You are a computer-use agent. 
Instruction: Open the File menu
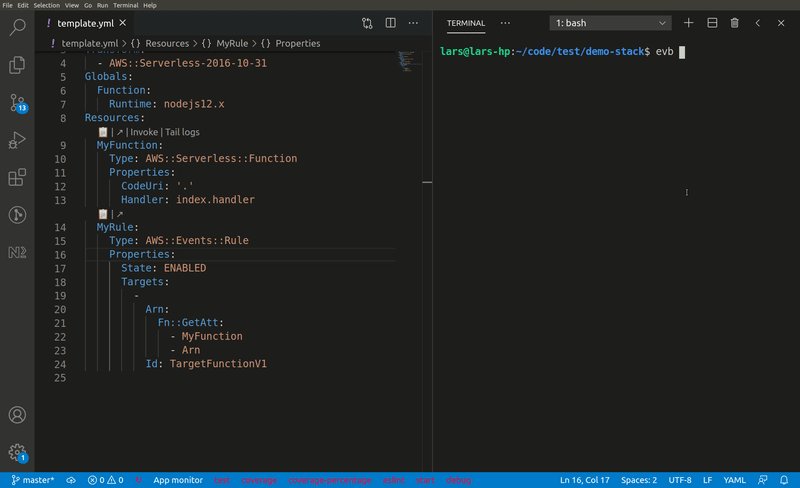tap(8, 5)
